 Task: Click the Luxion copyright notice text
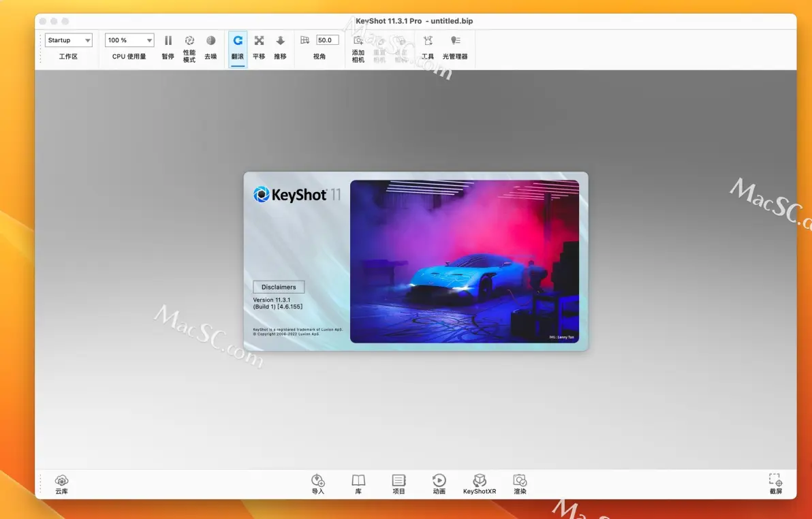[x=298, y=332]
